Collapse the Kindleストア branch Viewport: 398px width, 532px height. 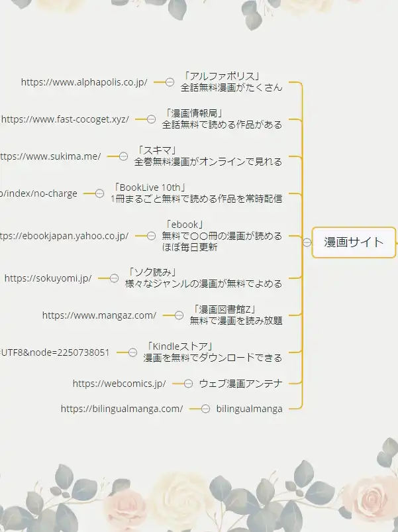(132, 352)
